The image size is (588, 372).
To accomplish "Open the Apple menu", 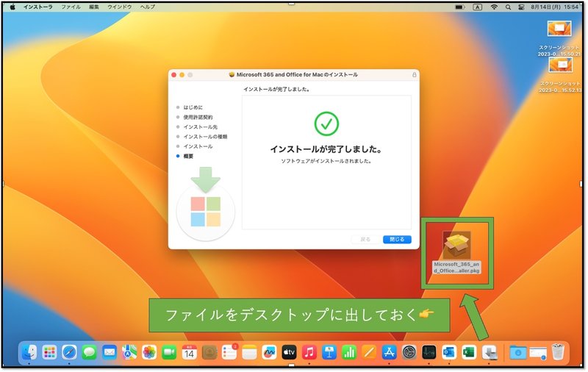I will click(12, 7).
